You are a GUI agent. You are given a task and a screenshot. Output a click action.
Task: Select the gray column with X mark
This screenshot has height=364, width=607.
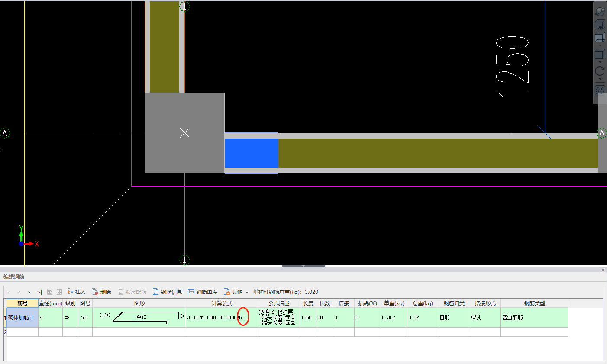coord(184,133)
